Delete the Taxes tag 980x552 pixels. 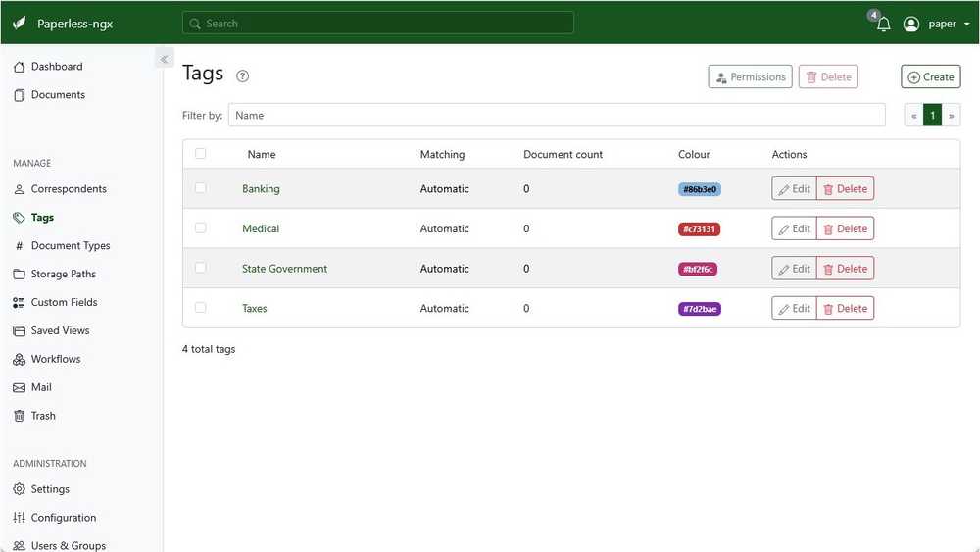(x=845, y=309)
